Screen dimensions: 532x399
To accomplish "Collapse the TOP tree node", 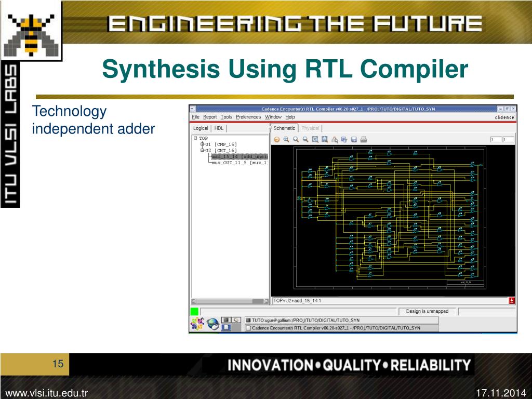I will click(x=195, y=138).
